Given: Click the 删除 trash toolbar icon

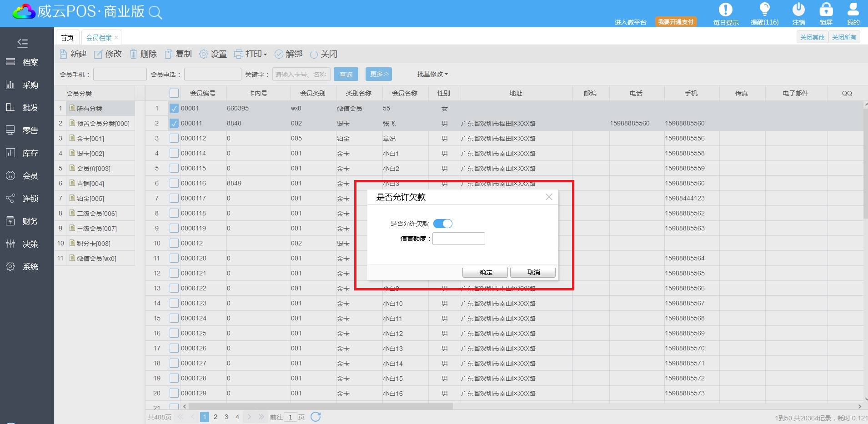Looking at the screenshot, I should click(x=134, y=54).
